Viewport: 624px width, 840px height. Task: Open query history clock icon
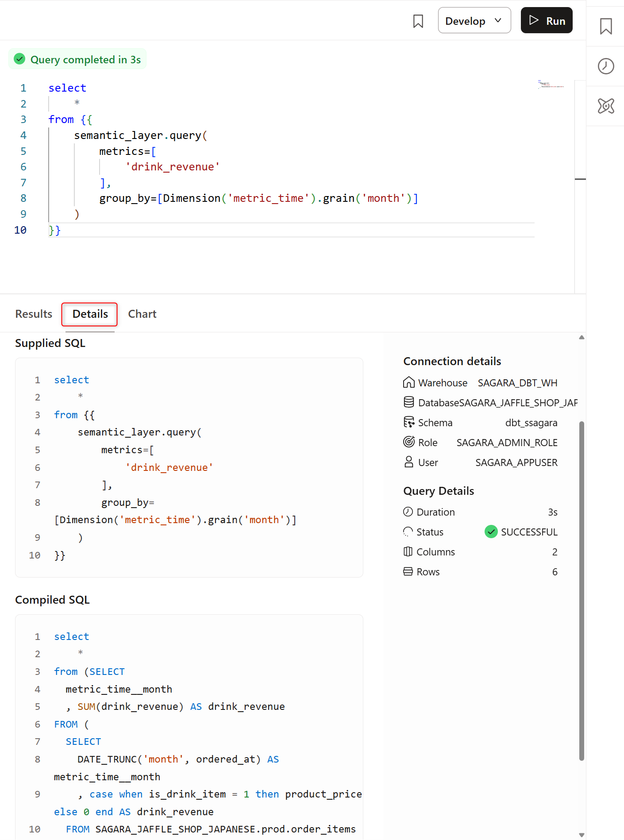[606, 66]
